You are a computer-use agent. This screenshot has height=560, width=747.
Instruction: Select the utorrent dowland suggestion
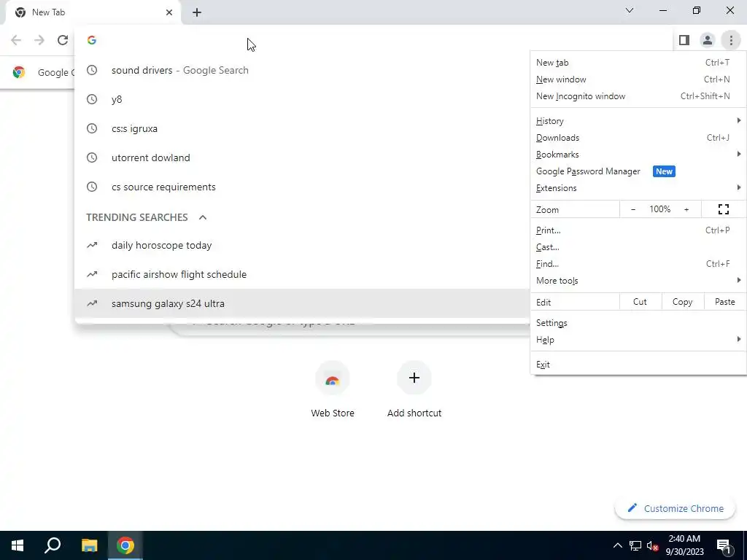click(x=302, y=157)
